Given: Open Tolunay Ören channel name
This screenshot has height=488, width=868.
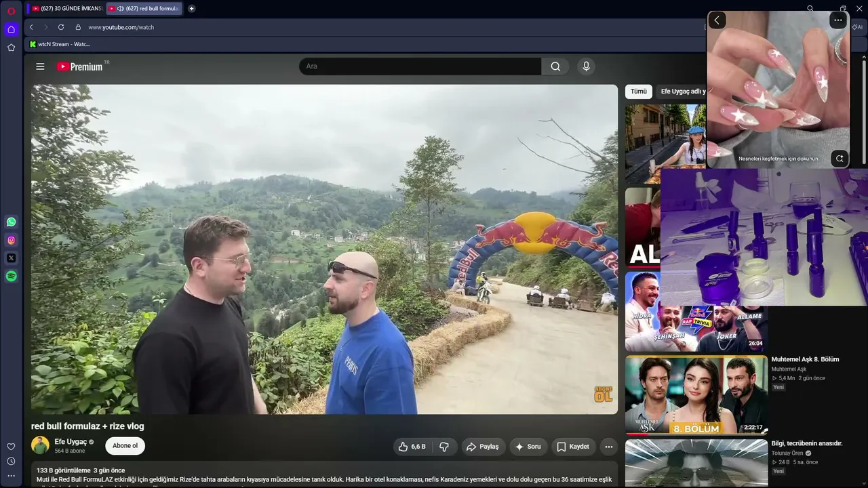Looking at the screenshot, I should 787,453.
